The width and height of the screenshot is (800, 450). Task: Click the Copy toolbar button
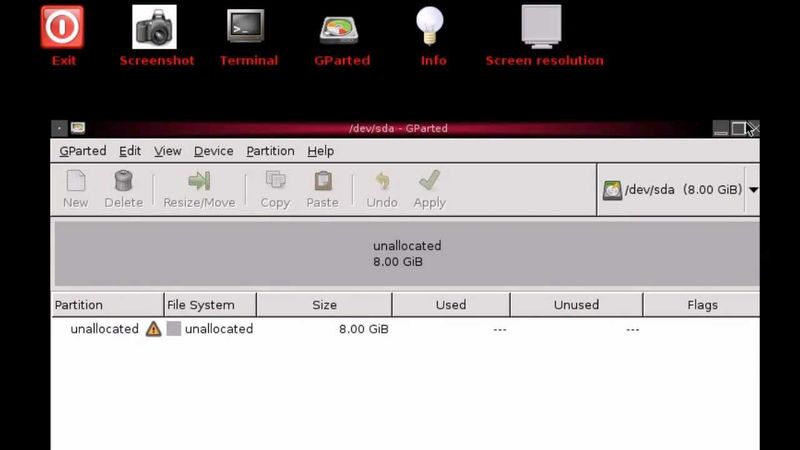tap(275, 189)
